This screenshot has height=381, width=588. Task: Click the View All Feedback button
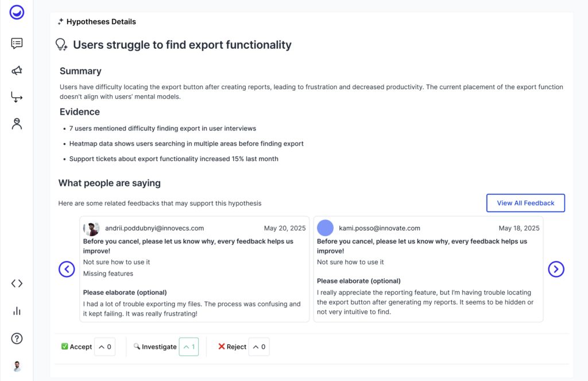pyautogui.click(x=525, y=203)
